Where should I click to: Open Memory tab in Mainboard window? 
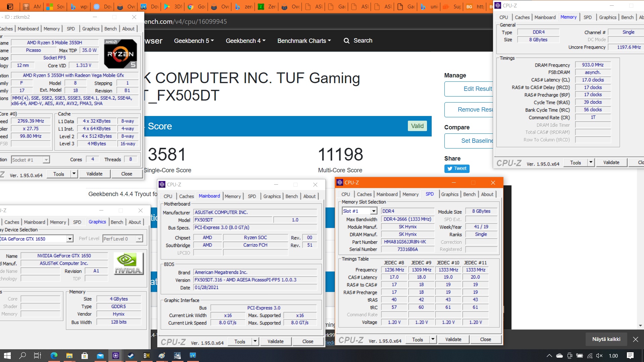[233, 196]
